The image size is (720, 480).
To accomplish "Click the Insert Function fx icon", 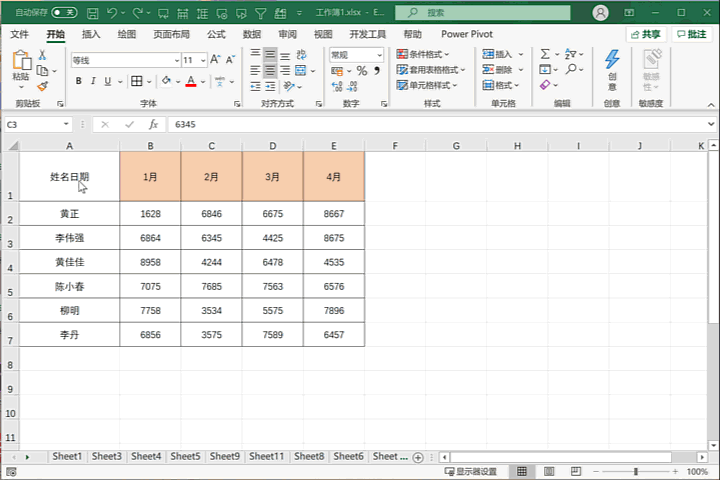I will [153, 124].
